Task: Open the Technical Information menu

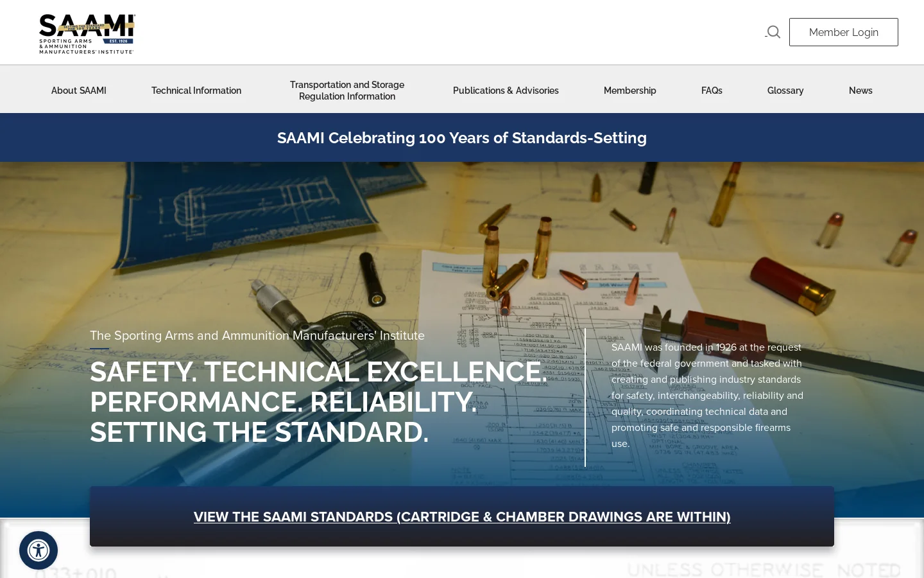Action: click(196, 91)
